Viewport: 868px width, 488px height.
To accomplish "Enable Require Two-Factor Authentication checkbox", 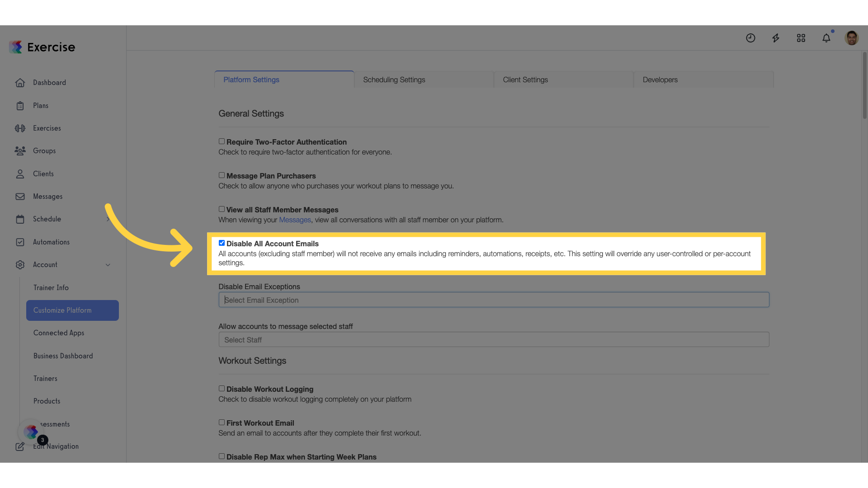I will [221, 141].
